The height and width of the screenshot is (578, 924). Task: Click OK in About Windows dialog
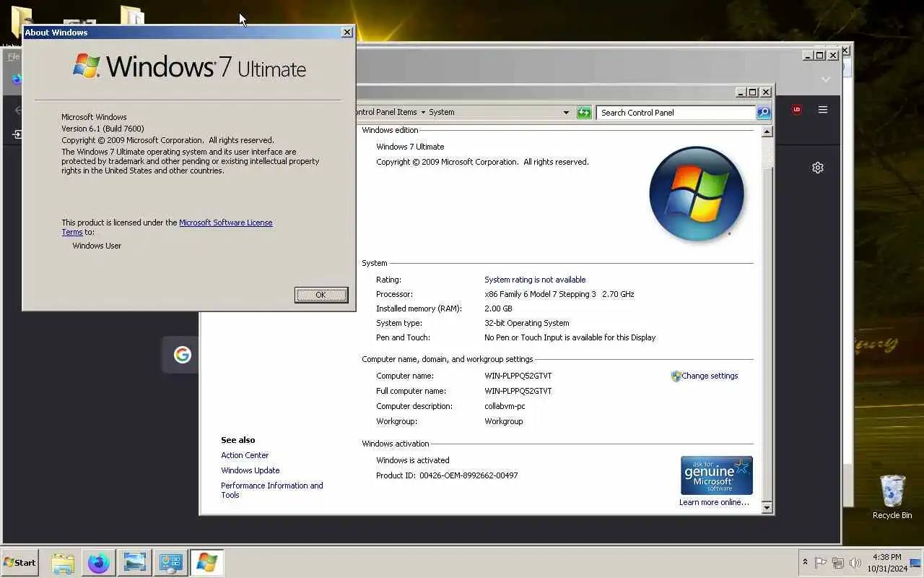321,295
